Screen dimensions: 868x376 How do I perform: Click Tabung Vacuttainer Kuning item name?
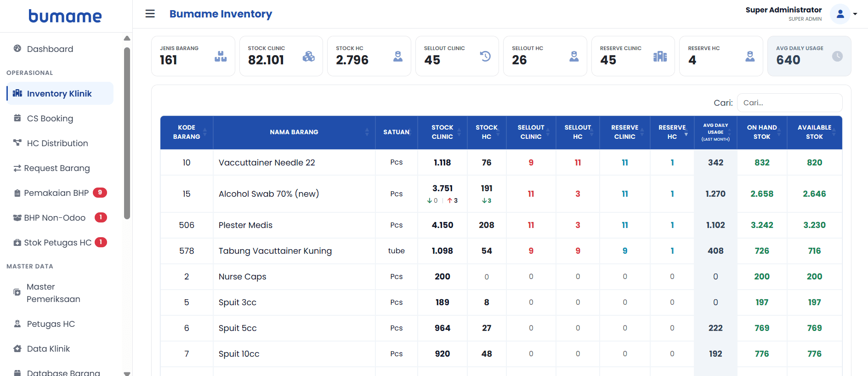(275, 251)
